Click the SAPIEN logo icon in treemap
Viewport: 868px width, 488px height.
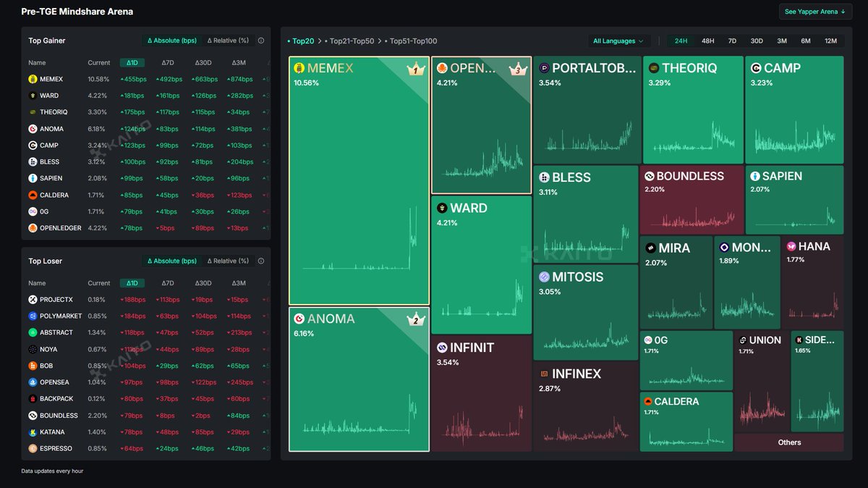tap(755, 176)
